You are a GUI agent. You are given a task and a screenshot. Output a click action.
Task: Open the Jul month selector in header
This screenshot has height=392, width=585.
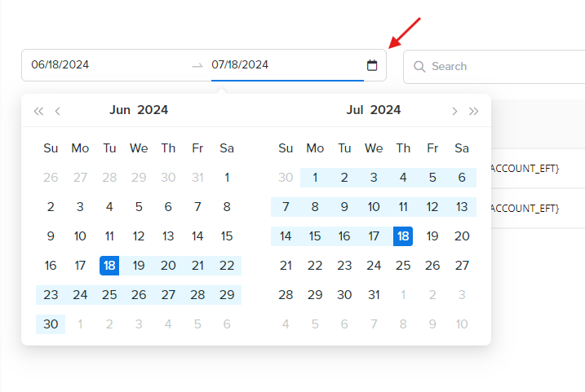tap(355, 110)
